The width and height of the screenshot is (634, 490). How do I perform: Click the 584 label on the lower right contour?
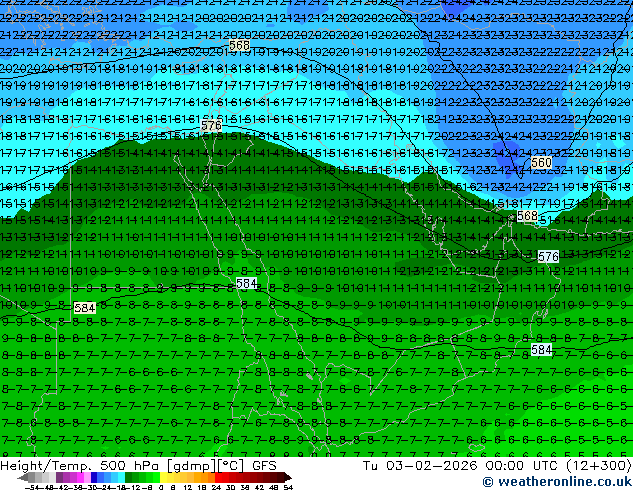[x=541, y=349]
